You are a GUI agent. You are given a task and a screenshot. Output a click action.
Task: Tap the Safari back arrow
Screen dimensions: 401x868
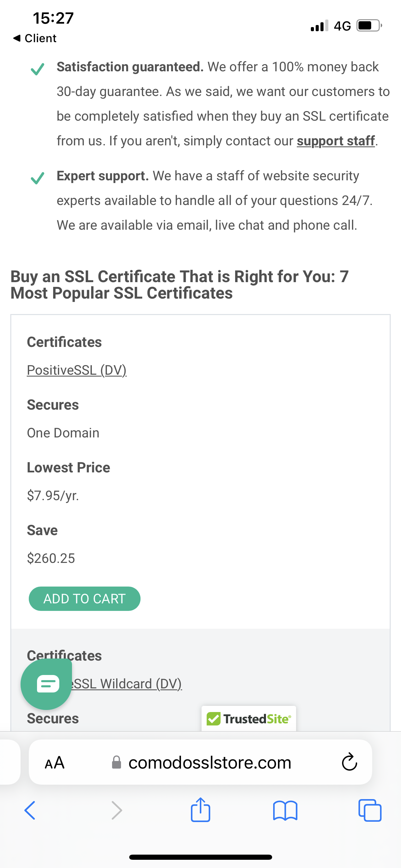[x=30, y=810]
